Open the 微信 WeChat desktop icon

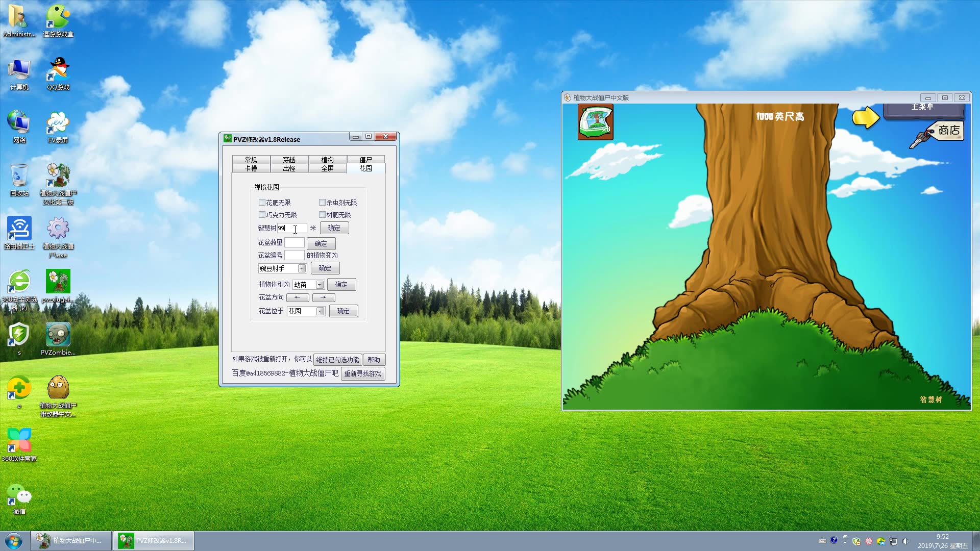(x=19, y=498)
